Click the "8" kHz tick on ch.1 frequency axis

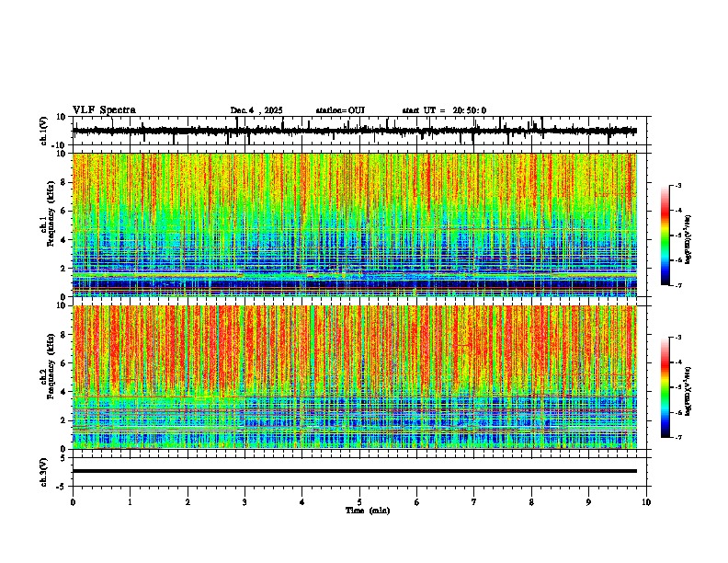coord(63,182)
